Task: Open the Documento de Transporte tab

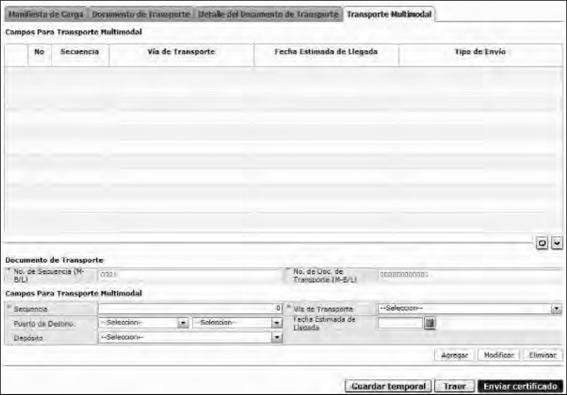Action: [141, 14]
